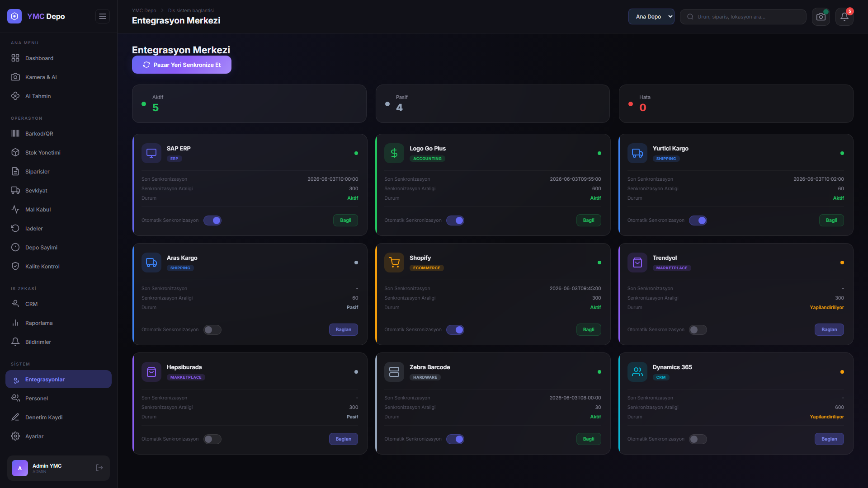
Task: Disable SAP ERP automatic sync toggle
Action: [x=212, y=221]
